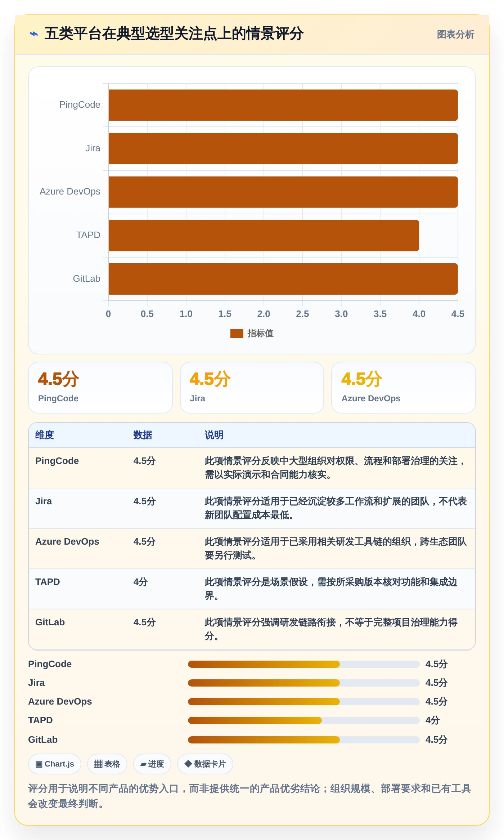
Task: Select the 数据卡片 tag chip
Action: coord(205,764)
